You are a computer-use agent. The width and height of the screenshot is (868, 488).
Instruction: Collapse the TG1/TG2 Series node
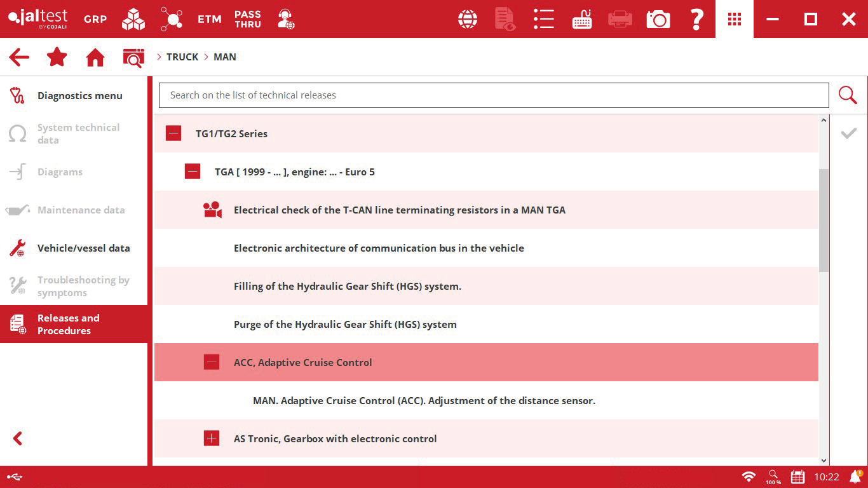pos(173,133)
